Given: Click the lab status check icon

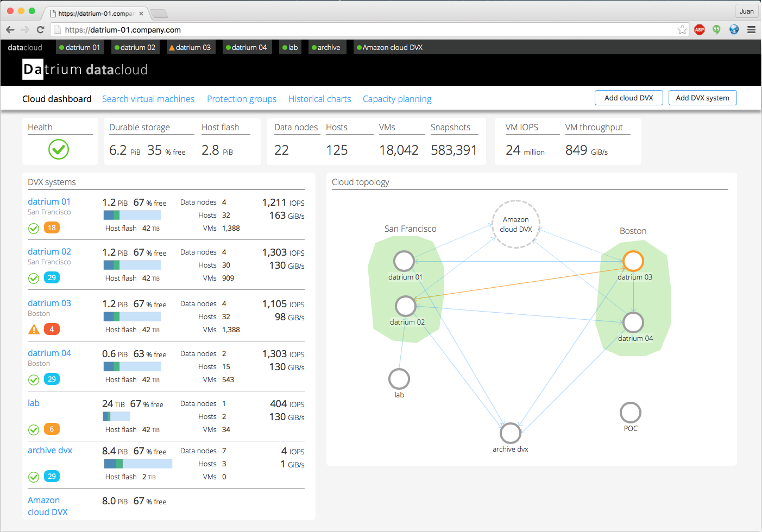Looking at the screenshot, I should click(x=34, y=430).
